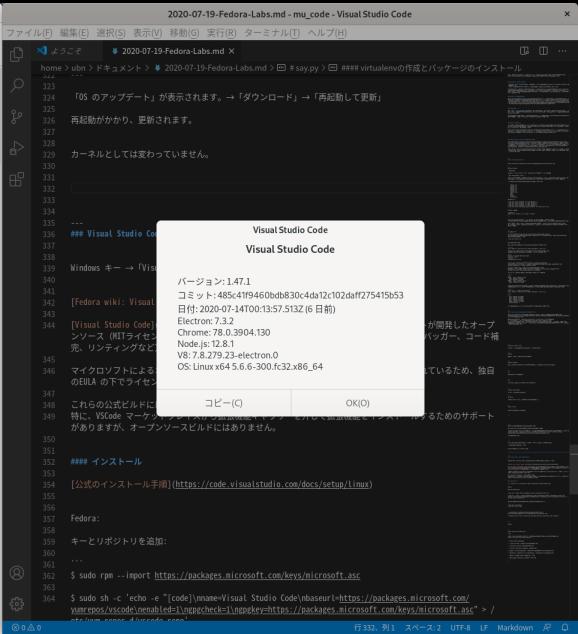
Task: Click the Chrome: 78.0.3904.130 line in dialog
Action: click(224, 332)
